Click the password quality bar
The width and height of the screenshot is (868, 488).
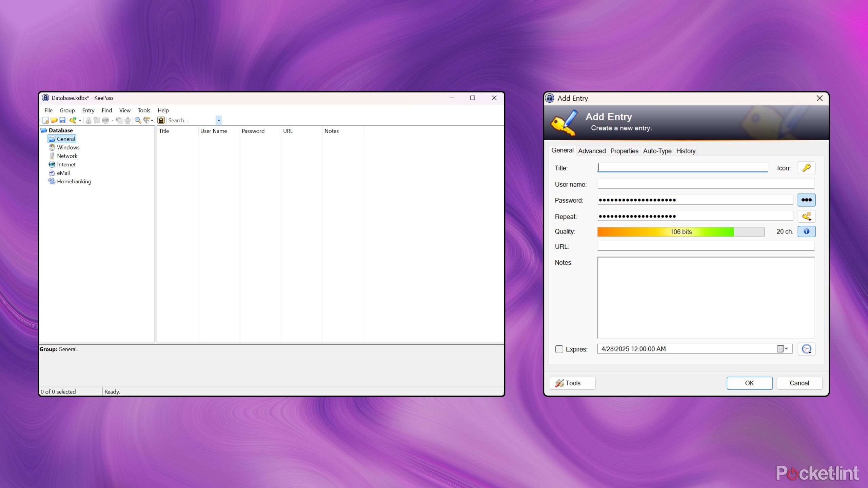(x=680, y=232)
